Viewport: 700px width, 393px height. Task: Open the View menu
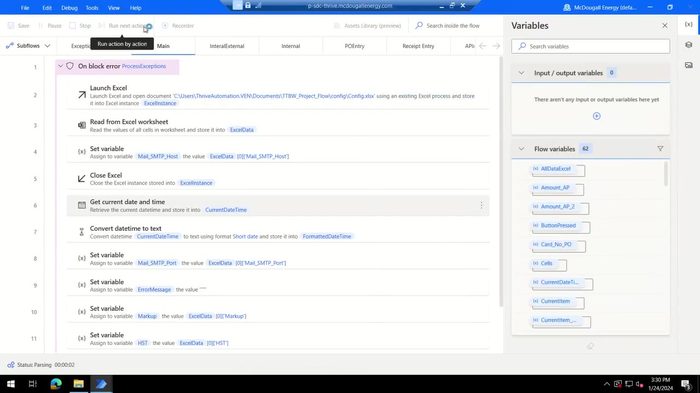tap(114, 8)
